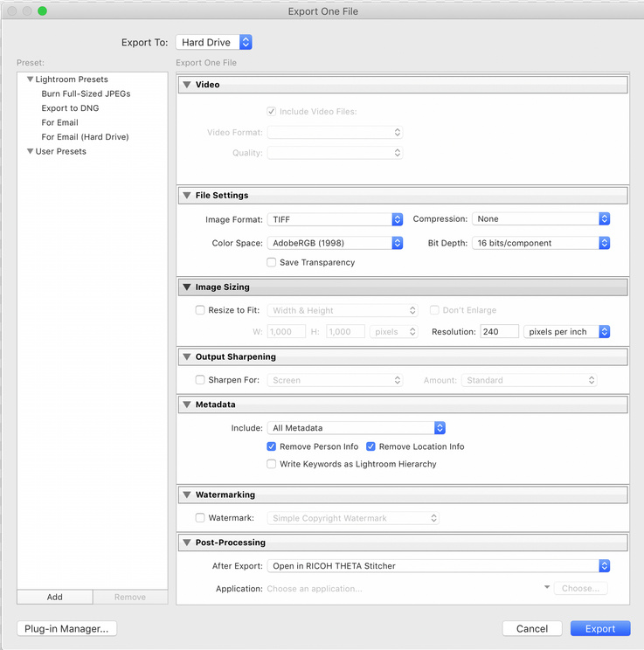Viewport: 644px width, 650px height.
Task: Open the Video Format dropdown
Action: coord(335,132)
